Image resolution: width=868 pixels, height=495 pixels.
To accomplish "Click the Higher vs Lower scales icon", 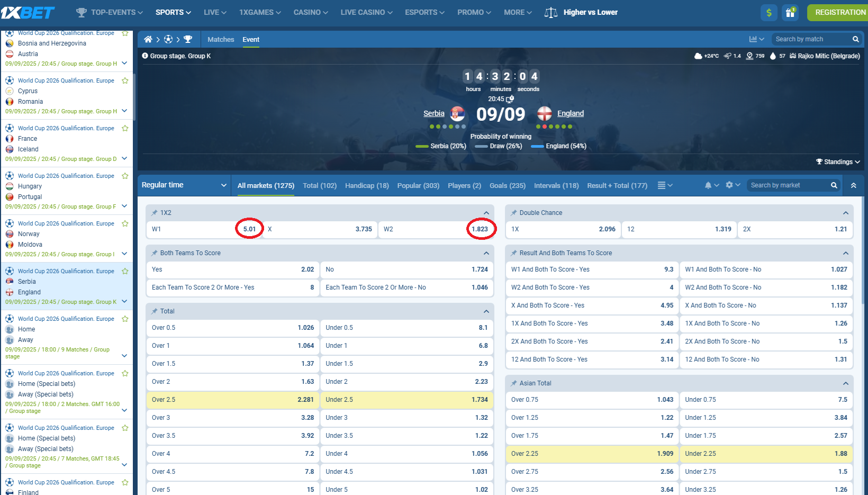I will pos(551,12).
